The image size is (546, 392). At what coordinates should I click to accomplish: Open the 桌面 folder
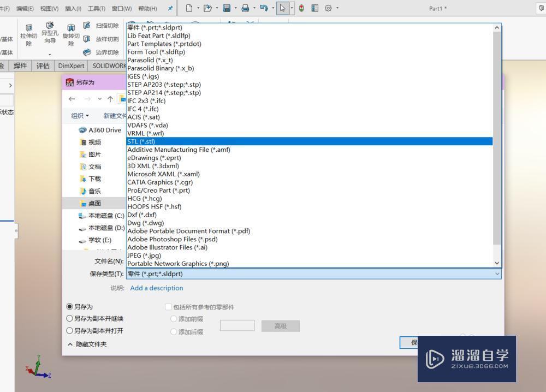click(x=91, y=203)
